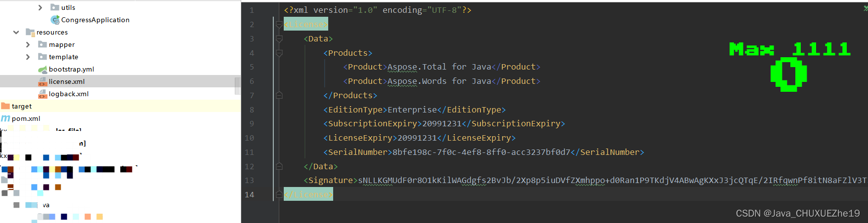Click the closing /Data tag

click(x=321, y=167)
